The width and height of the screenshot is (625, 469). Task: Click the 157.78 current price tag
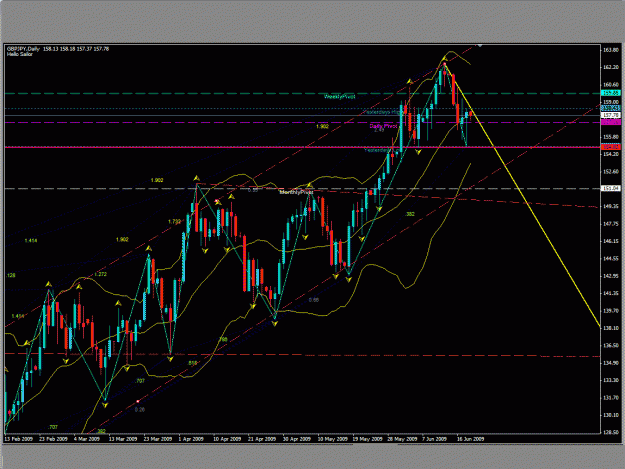tap(611, 115)
